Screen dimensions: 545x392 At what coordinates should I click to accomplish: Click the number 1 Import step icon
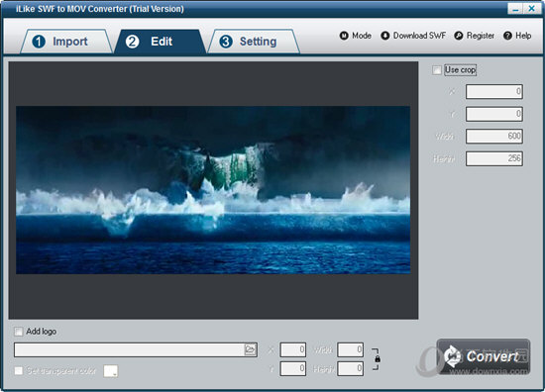tap(39, 42)
